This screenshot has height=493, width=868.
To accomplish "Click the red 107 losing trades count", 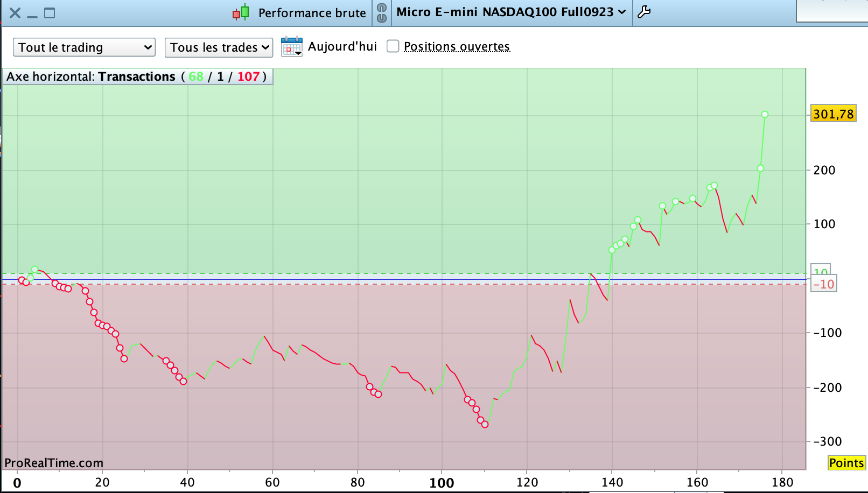I will pos(249,76).
